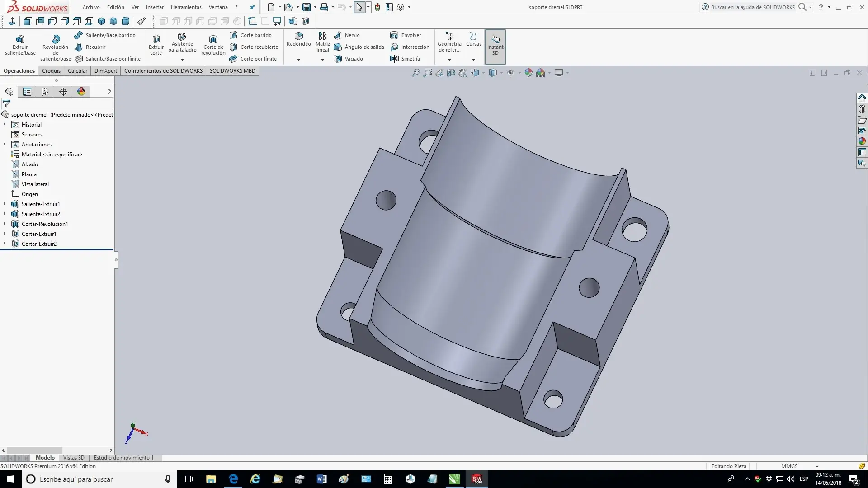Activate the Extruir corte tool
Image resolution: width=868 pixels, height=488 pixels.
coord(156,45)
